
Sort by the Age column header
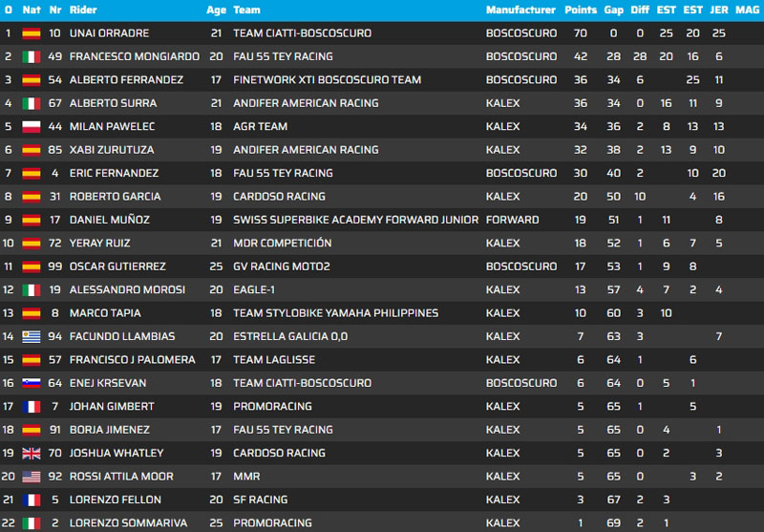(x=215, y=11)
